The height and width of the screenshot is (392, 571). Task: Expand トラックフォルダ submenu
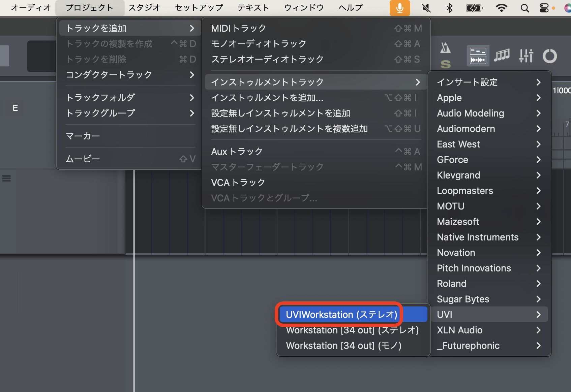pos(130,98)
